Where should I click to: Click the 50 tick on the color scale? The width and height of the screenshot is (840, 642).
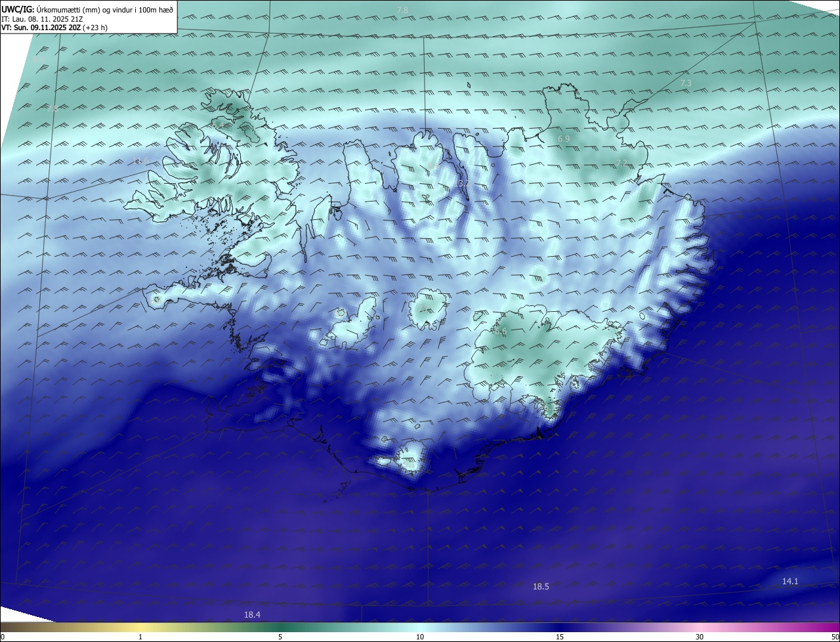tap(835, 637)
